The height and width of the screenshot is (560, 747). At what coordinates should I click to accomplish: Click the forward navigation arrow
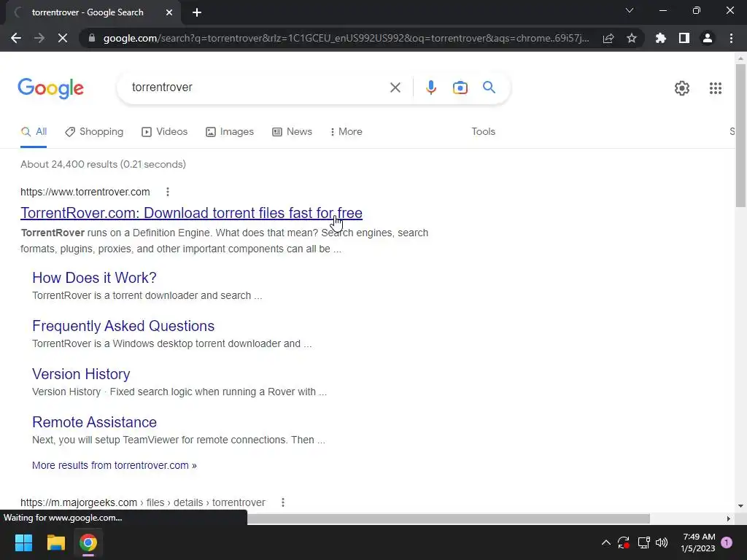pyautogui.click(x=39, y=38)
